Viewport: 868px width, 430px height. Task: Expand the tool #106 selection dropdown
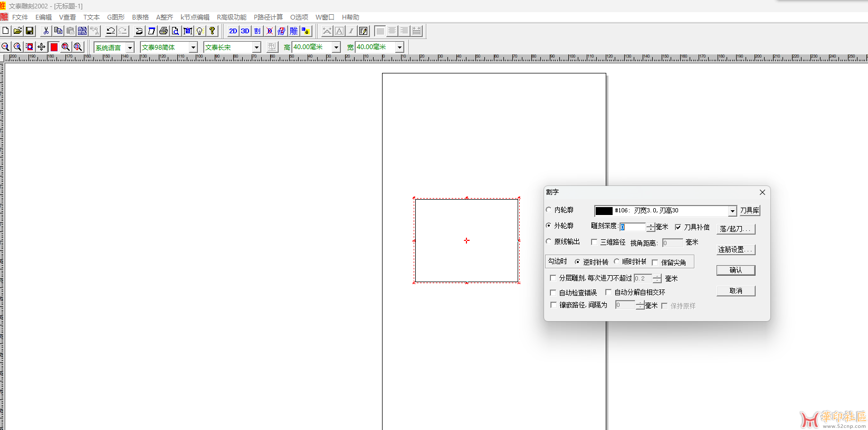732,211
